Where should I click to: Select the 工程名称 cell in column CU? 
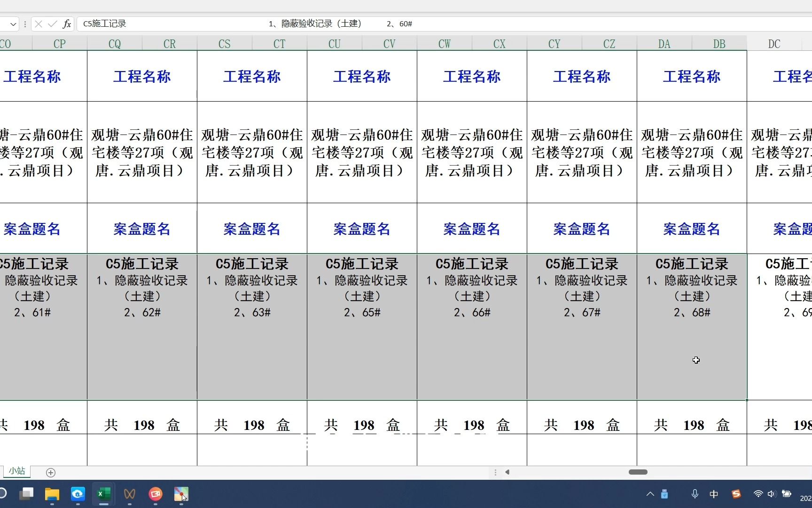point(362,76)
